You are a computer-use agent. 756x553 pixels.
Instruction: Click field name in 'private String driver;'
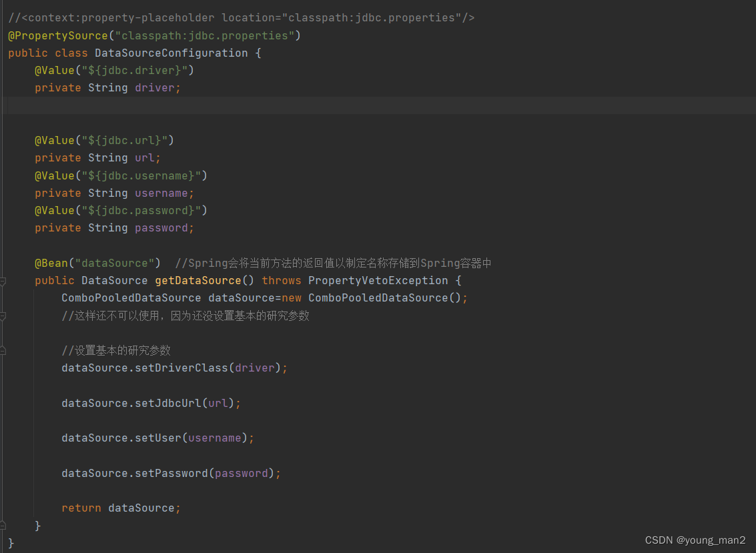coord(154,88)
